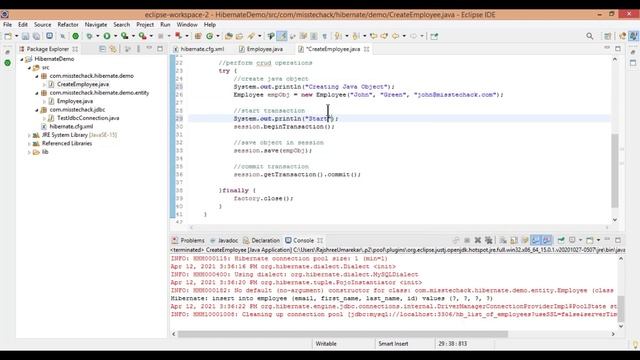
Task: Click the Clear Console icon
Action: point(503,240)
